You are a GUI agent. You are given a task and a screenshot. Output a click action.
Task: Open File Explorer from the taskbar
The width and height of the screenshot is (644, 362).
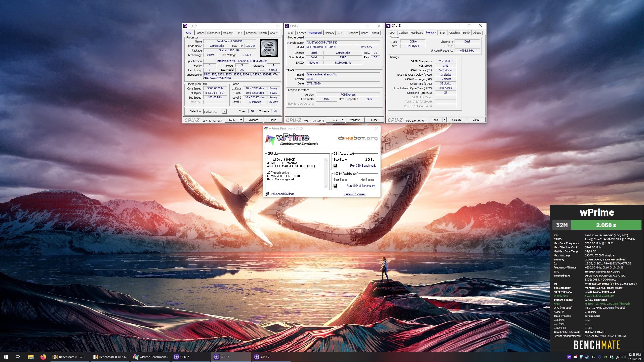31,357
